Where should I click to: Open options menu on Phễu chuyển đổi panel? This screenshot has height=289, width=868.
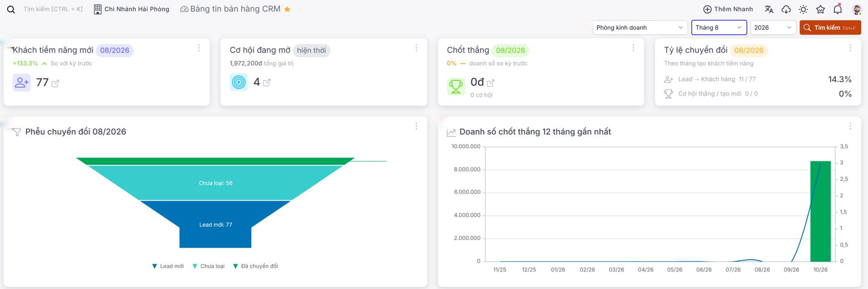(x=416, y=126)
